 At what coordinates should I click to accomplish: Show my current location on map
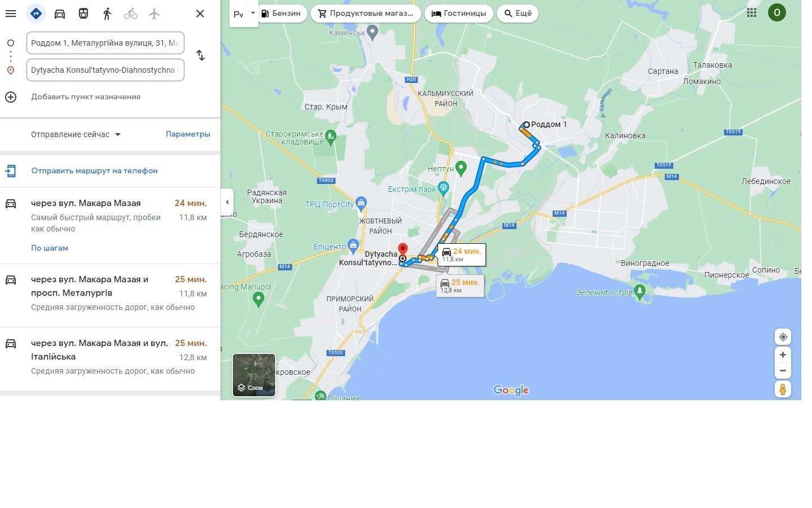[783, 337]
